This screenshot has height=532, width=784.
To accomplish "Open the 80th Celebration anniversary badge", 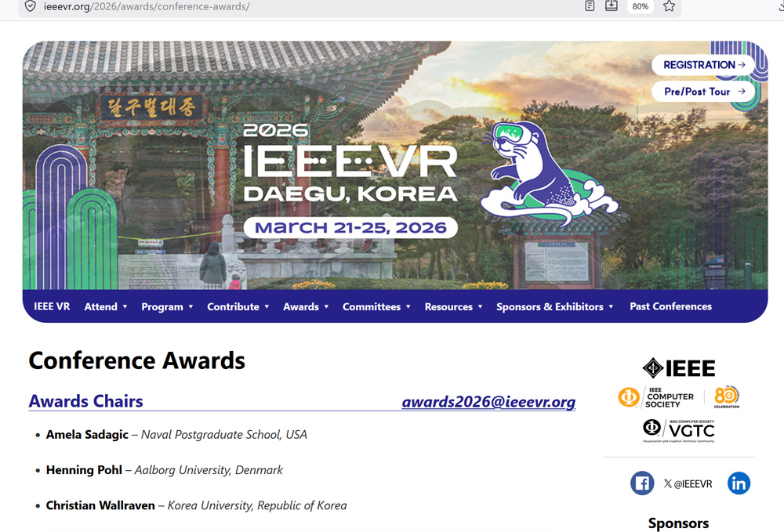I will pyautogui.click(x=726, y=396).
